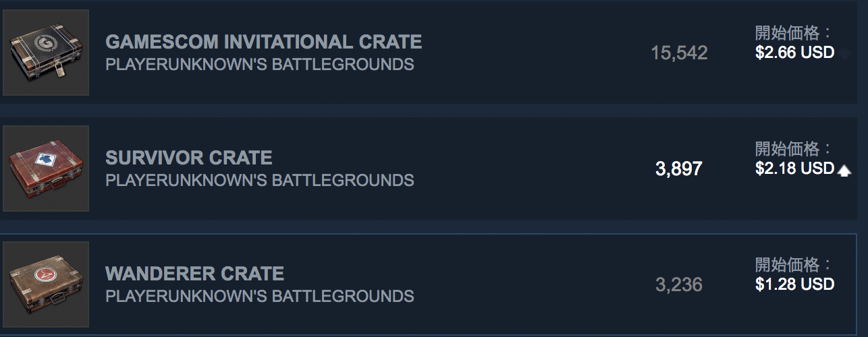The image size is (868, 337).
Task: Open the SURVIVOR CRATE listing title
Action: point(189,158)
